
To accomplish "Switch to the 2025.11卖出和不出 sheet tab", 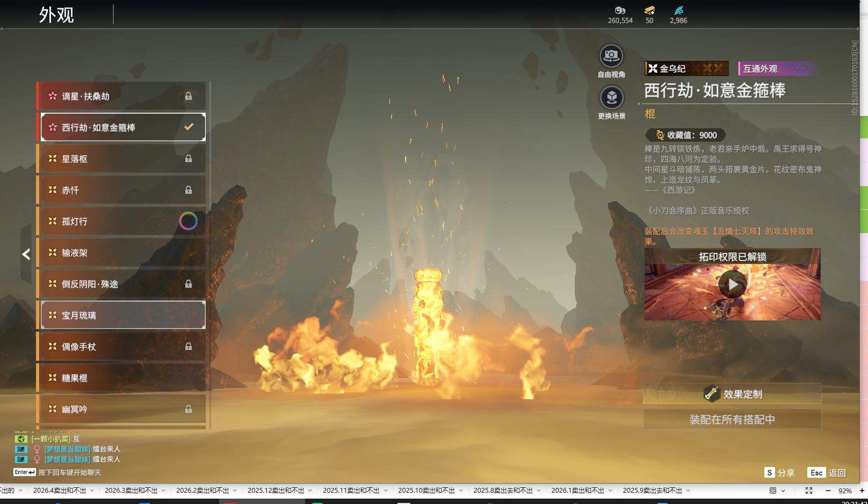I will 351,491.
